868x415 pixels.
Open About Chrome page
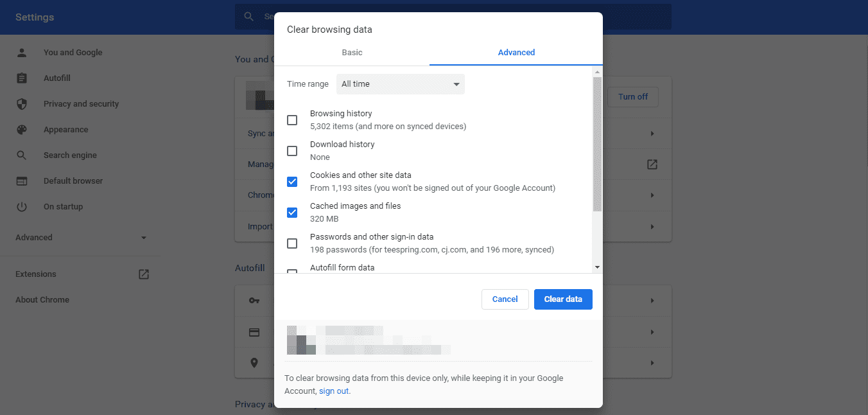point(42,300)
